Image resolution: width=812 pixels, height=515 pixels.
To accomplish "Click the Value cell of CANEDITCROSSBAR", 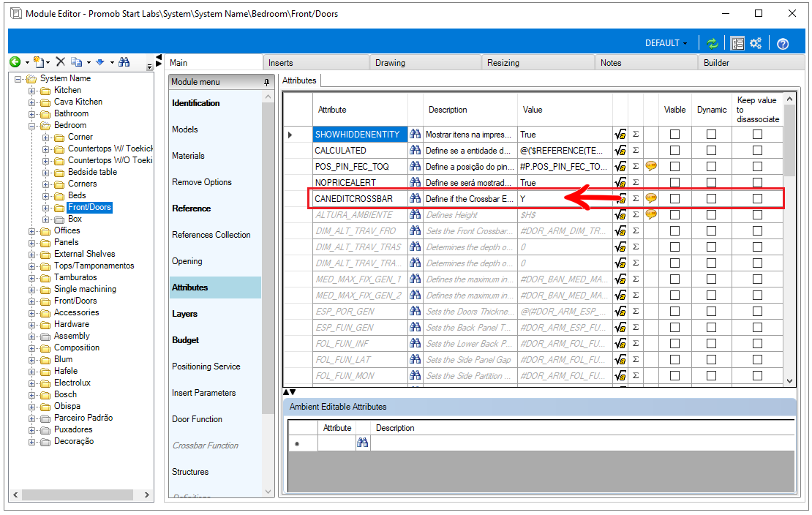I will click(565, 198).
